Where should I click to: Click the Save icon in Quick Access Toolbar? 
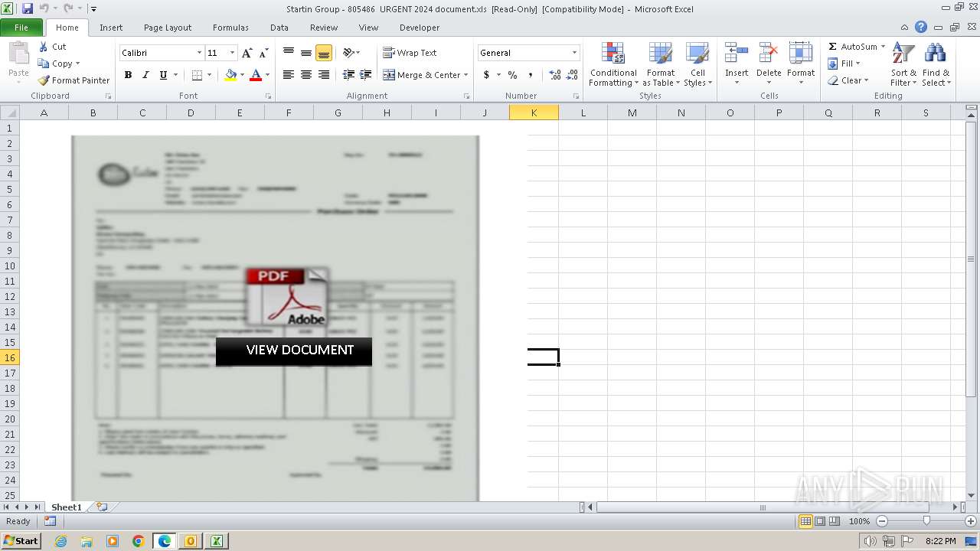coord(28,8)
